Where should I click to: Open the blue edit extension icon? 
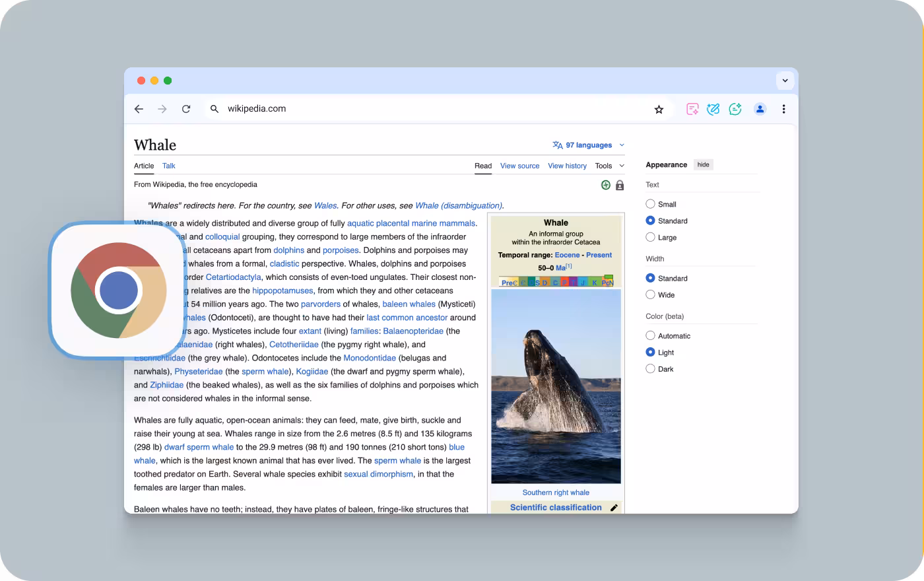point(713,109)
